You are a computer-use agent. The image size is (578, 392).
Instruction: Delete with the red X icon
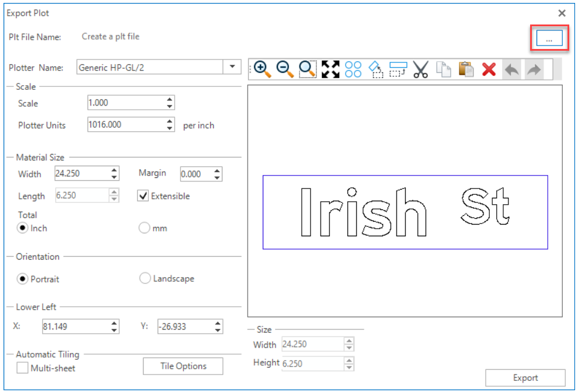(x=489, y=69)
